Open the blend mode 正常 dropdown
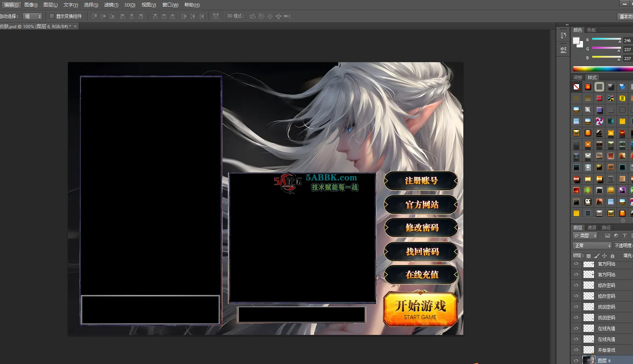The height and width of the screenshot is (364, 633). tap(592, 245)
